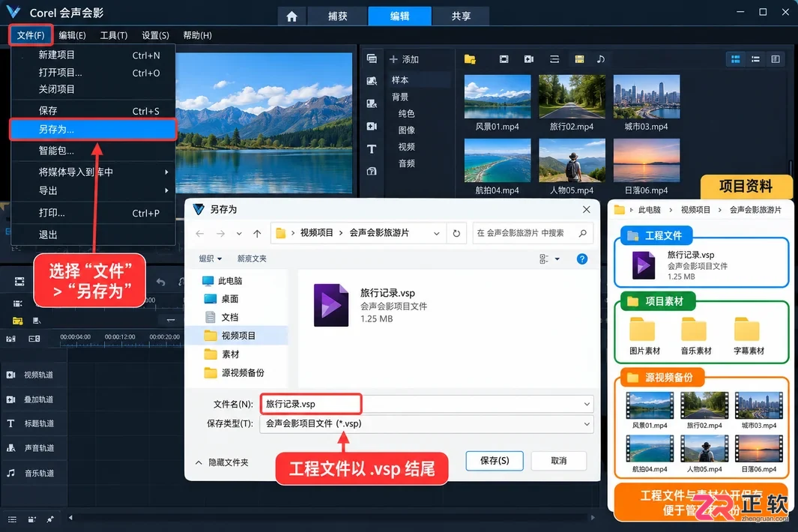Click the back arrow in Save dialog
Image resolution: width=798 pixels, height=532 pixels.
coord(199,234)
